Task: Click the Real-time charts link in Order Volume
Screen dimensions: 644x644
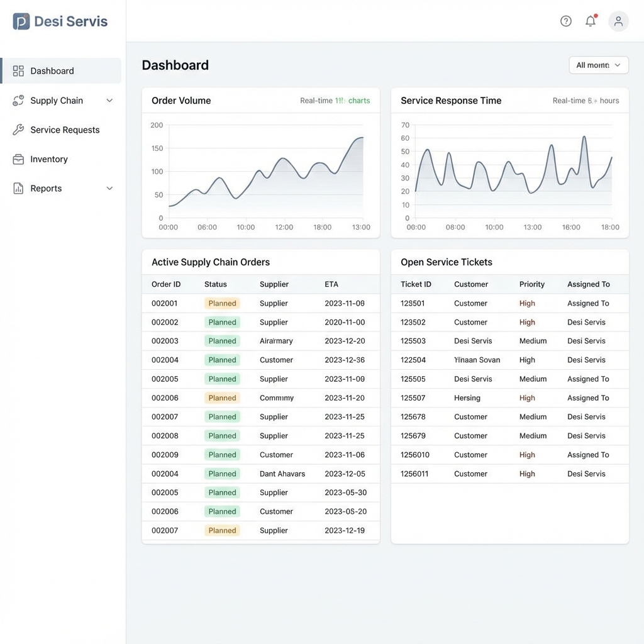Action: point(335,101)
